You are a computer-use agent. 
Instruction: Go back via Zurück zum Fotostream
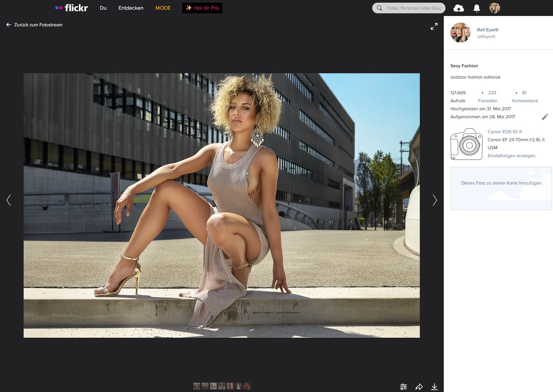click(x=34, y=25)
